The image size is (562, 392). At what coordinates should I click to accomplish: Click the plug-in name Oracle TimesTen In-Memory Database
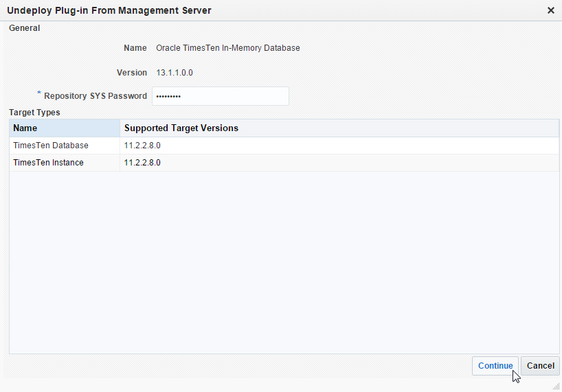[228, 48]
